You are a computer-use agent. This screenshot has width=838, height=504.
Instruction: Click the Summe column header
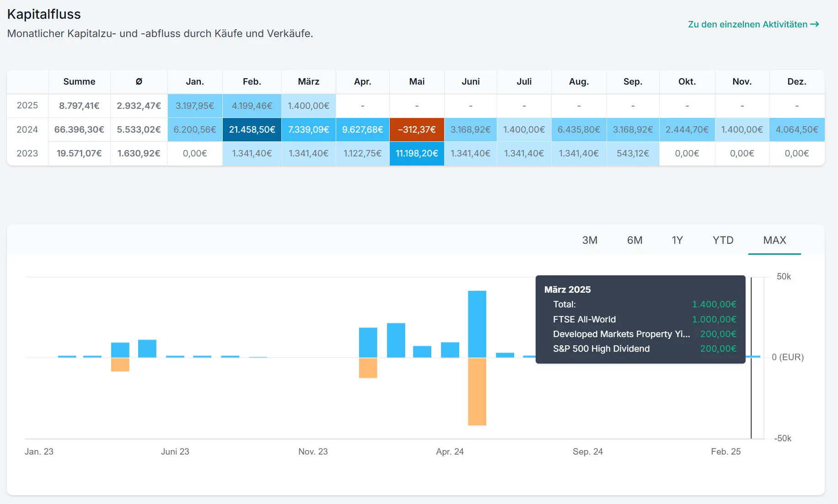[x=79, y=81]
